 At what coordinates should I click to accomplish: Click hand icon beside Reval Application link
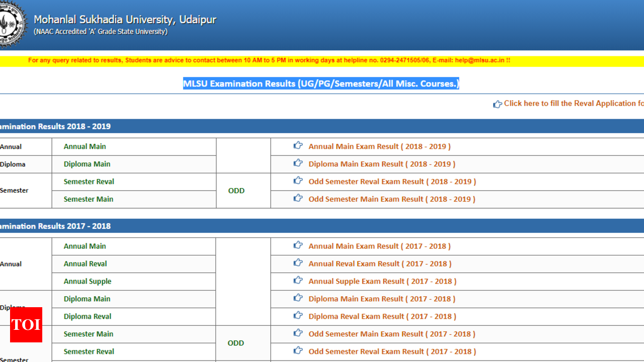[x=498, y=104]
